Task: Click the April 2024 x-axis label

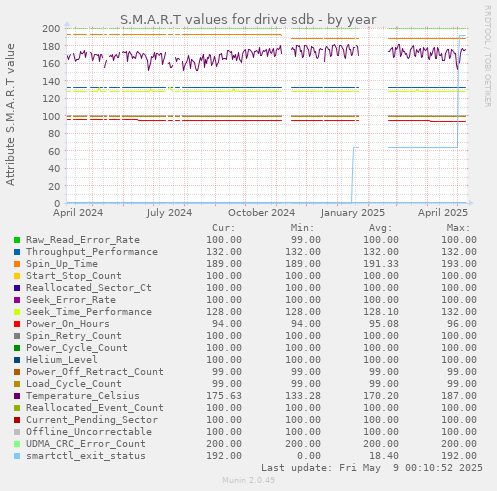Action: pyautogui.click(x=78, y=213)
